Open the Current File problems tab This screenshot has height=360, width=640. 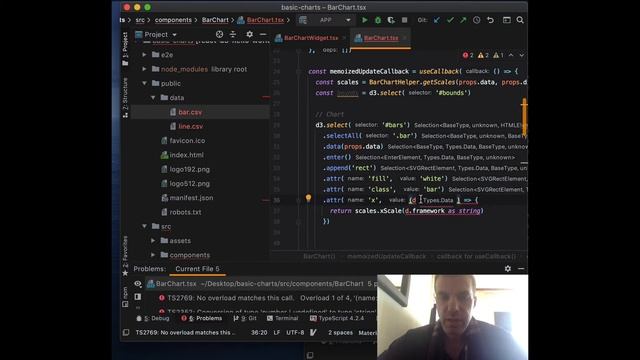[x=197, y=269]
